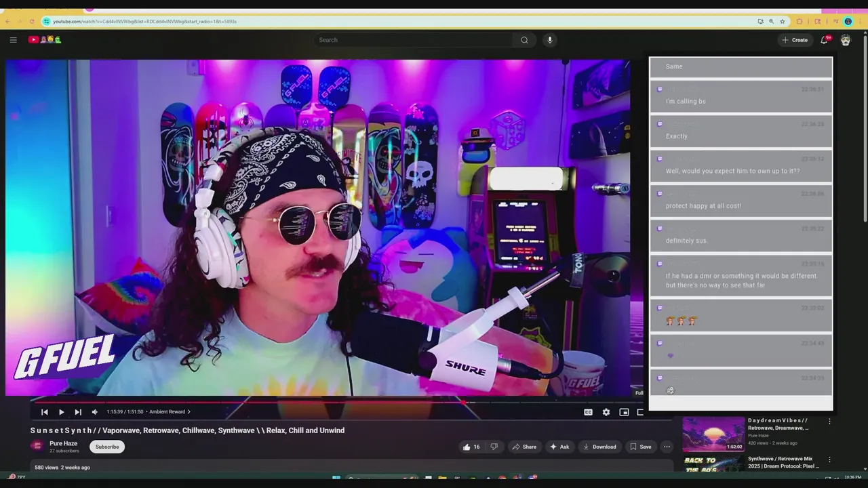Open the DaydreamVibes video thumbnail
This screenshot has height=488, width=868.
(x=713, y=434)
